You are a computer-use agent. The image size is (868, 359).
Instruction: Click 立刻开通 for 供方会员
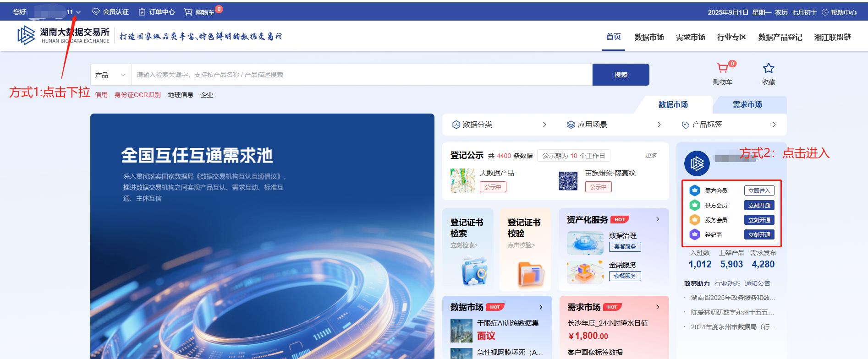pyautogui.click(x=759, y=206)
